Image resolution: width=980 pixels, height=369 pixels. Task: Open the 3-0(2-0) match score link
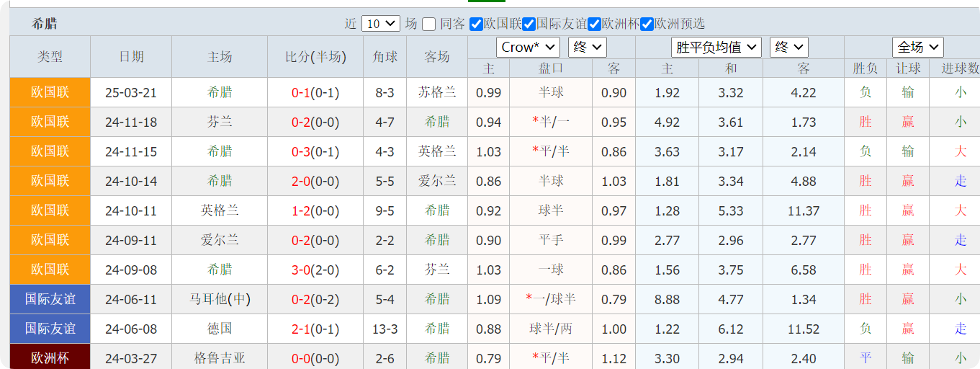(315, 270)
